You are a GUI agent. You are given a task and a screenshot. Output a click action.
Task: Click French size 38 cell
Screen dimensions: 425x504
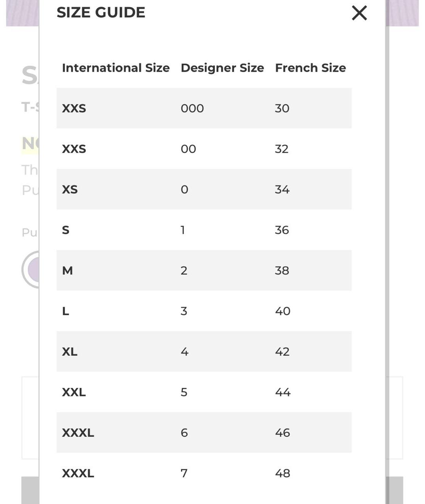pos(282,271)
